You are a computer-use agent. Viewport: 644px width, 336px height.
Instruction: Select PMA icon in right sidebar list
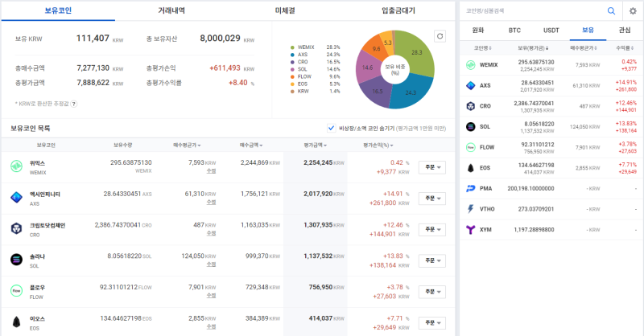point(471,188)
